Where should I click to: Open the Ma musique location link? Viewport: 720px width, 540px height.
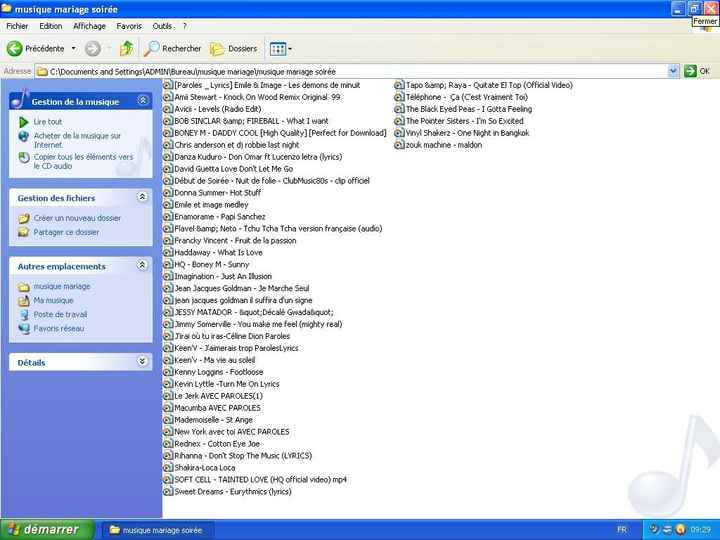pyautogui.click(x=53, y=300)
